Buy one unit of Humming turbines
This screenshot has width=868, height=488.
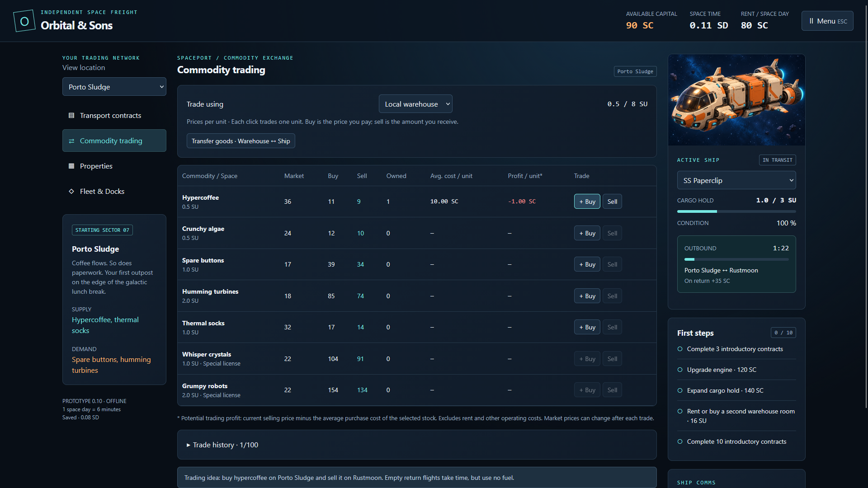[x=587, y=296]
